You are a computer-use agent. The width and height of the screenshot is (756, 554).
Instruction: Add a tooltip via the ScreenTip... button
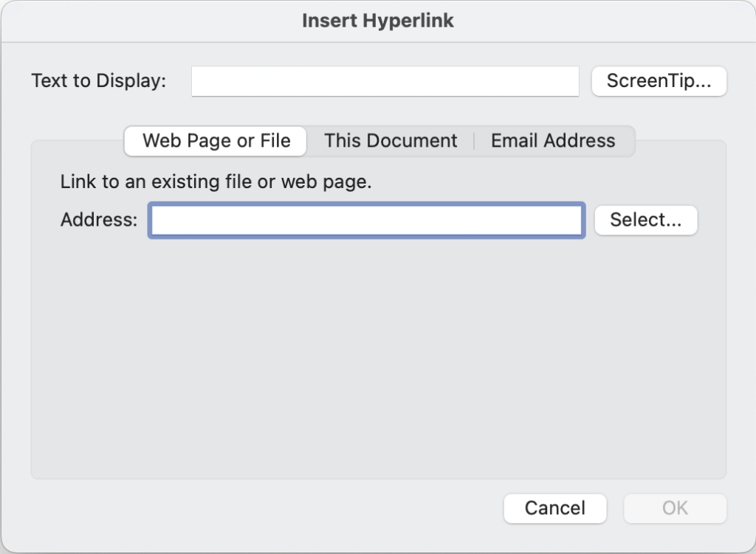tap(659, 81)
